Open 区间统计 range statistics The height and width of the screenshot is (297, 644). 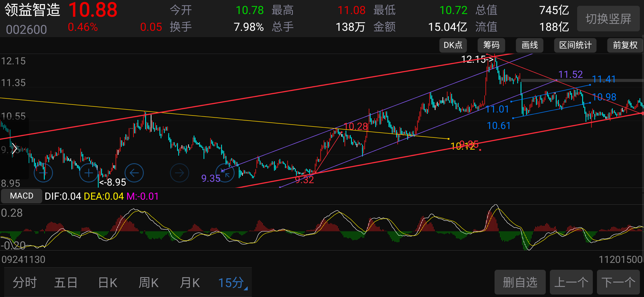(x=575, y=45)
